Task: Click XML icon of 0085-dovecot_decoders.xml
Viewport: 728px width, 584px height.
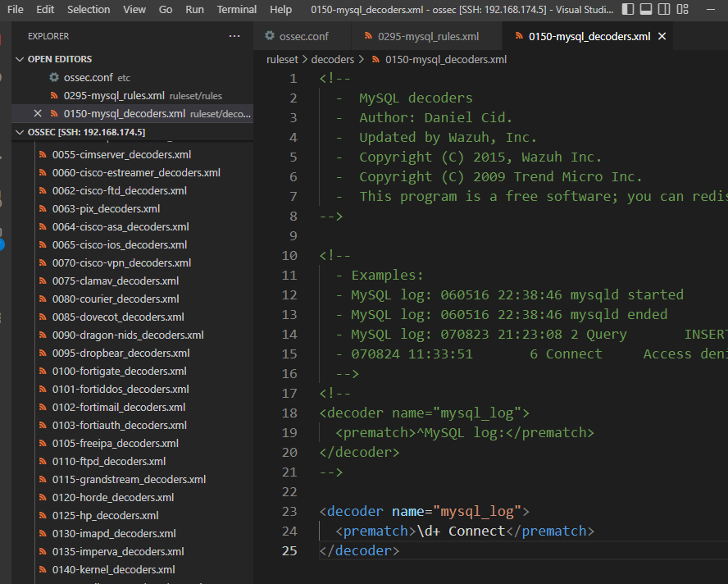Action: tap(43, 317)
